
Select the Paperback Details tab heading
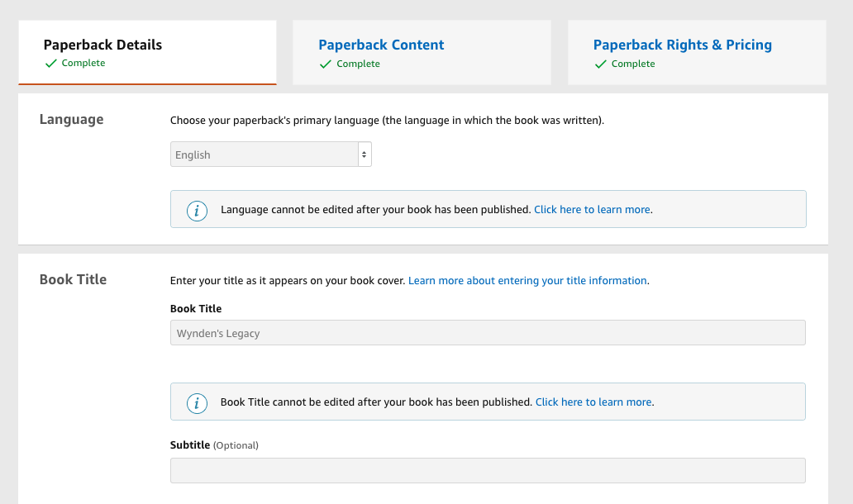[x=102, y=44]
